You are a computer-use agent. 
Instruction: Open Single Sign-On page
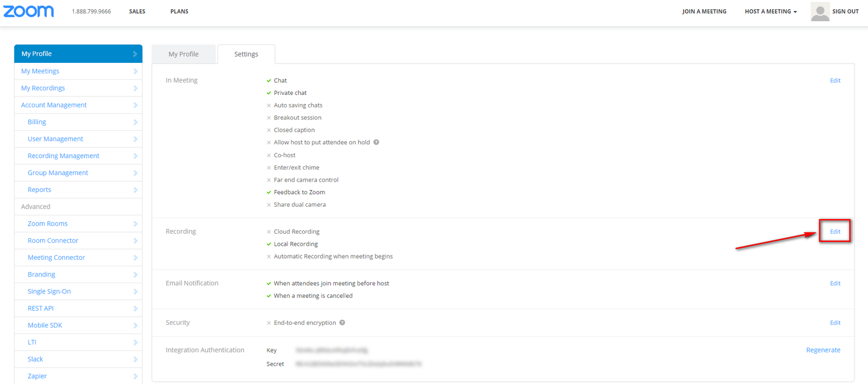pos(49,291)
